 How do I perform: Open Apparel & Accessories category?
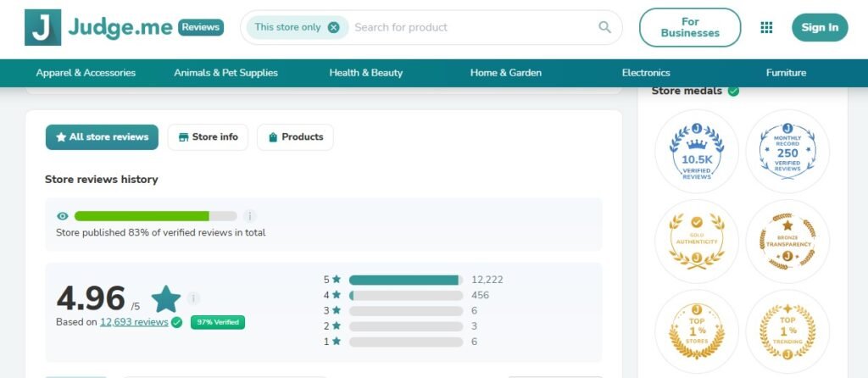[x=86, y=73]
